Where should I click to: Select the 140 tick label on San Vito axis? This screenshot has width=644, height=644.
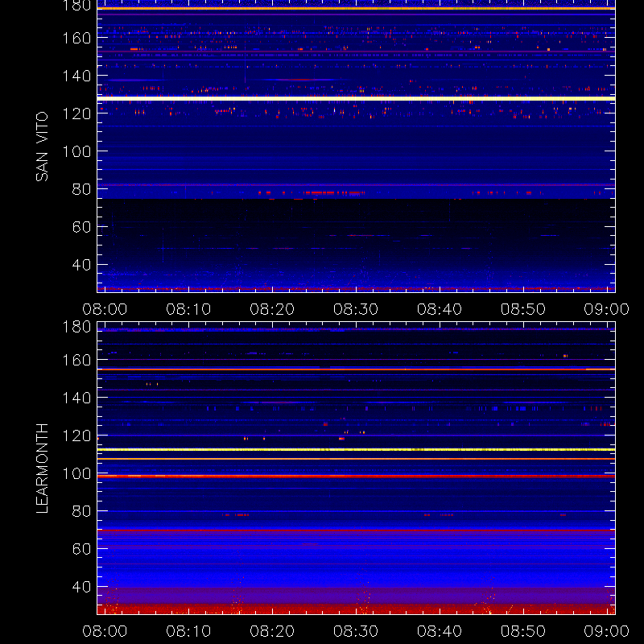click(76, 76)
